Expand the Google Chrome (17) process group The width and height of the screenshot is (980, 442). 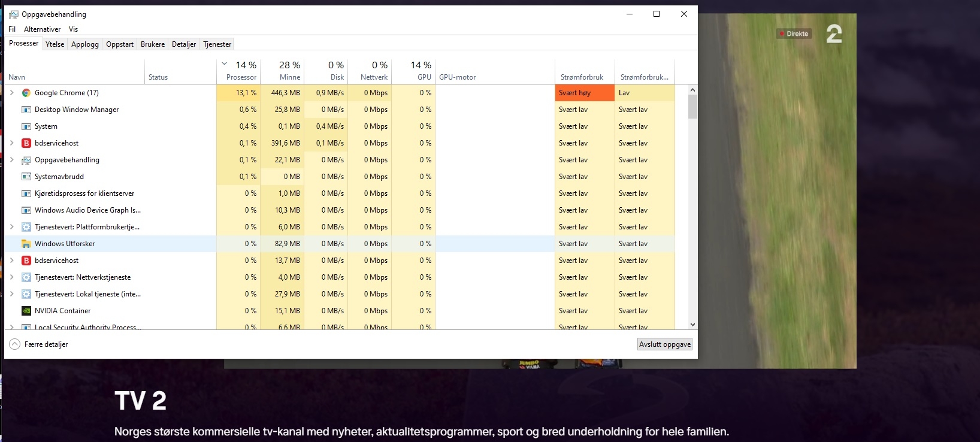[11, 93]
